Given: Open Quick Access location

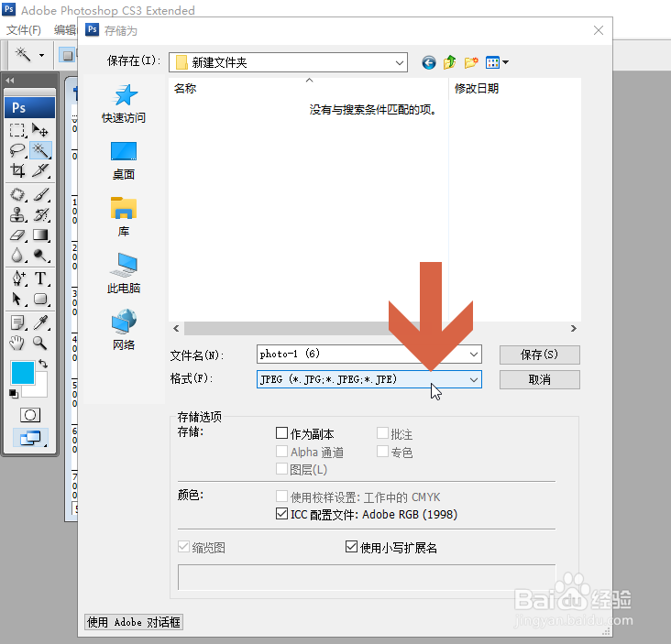Looking at the screenshot, I should tap(124, 104).
